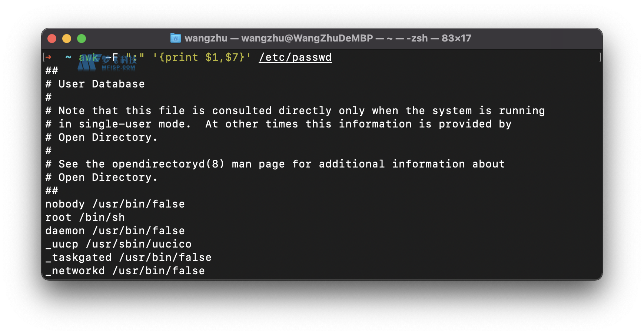Click the 83x17 size indicator in title

[x=456, y=38]
